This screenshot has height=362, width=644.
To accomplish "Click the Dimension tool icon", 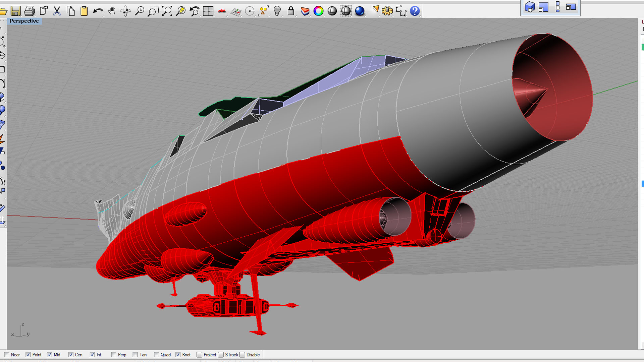I will [x=401, y=11].
